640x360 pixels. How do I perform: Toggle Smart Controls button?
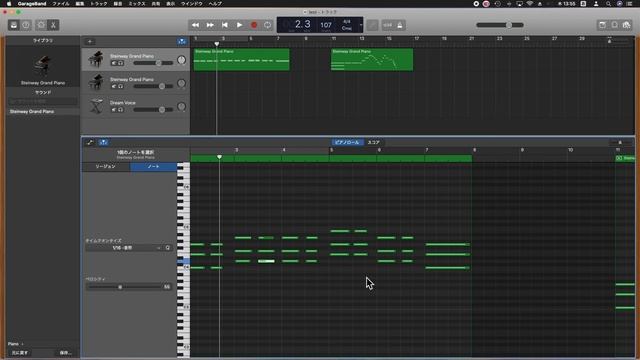(x=41, y=25)
